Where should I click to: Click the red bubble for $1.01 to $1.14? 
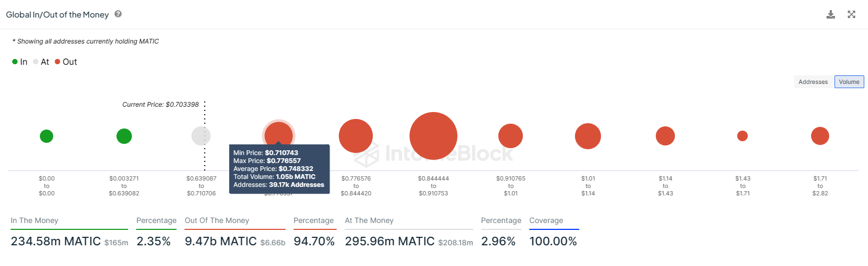588,136
